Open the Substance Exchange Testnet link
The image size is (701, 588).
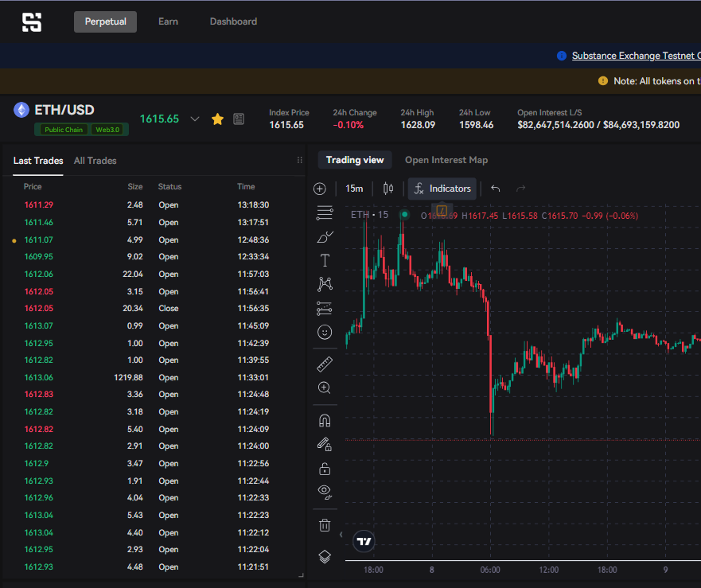click(637, 56)
